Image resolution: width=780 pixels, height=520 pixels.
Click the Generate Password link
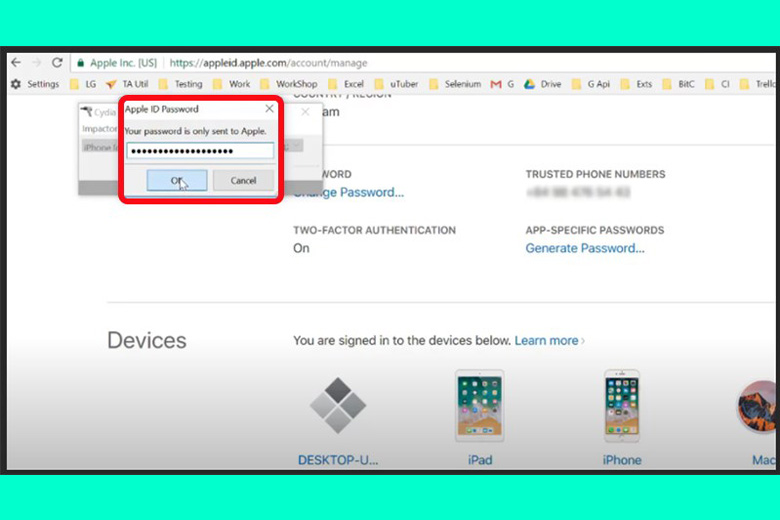[585, 248]
